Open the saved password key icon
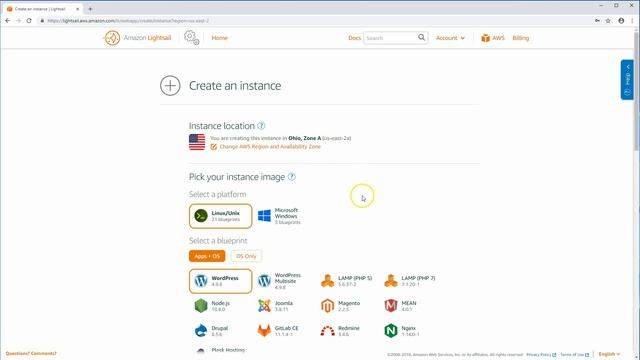Image resolution: width=640 pixels, height=360 pixels. (x=597, y=20)
